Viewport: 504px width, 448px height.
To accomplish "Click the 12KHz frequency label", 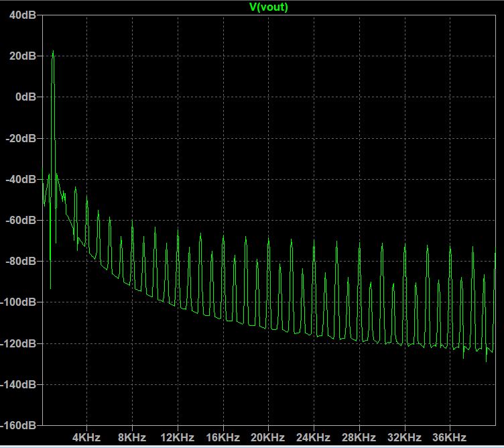I will pos(178,437).
